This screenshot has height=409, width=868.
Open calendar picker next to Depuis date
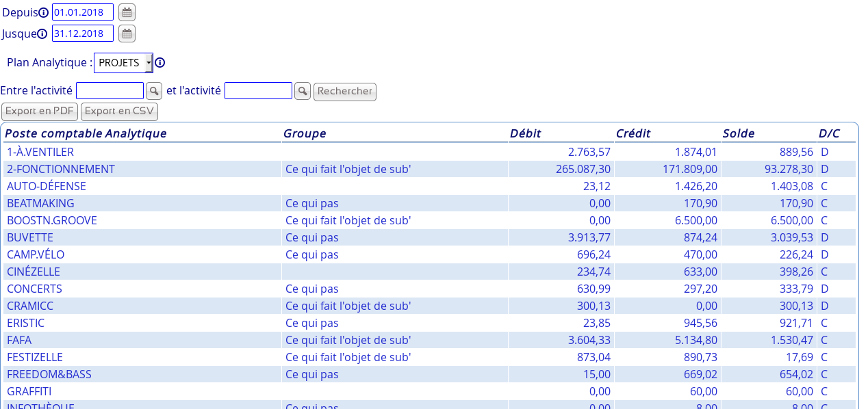[x=127, y=12]
